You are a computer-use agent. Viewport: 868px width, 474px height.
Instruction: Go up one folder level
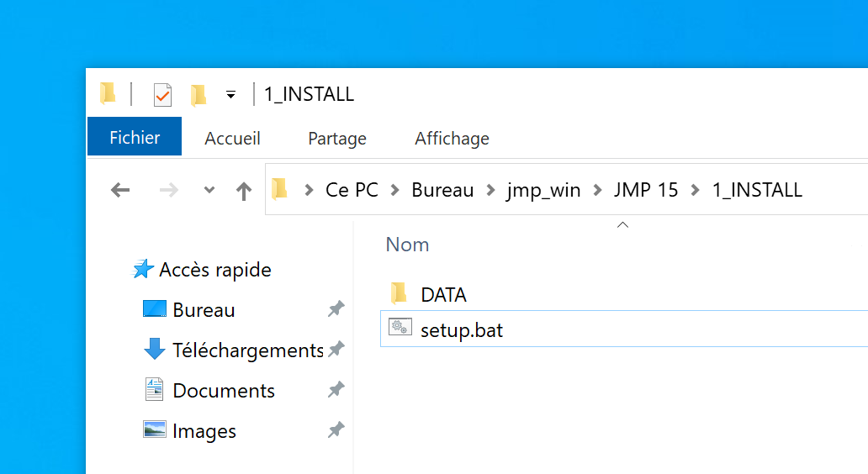[x=244, y=191]
